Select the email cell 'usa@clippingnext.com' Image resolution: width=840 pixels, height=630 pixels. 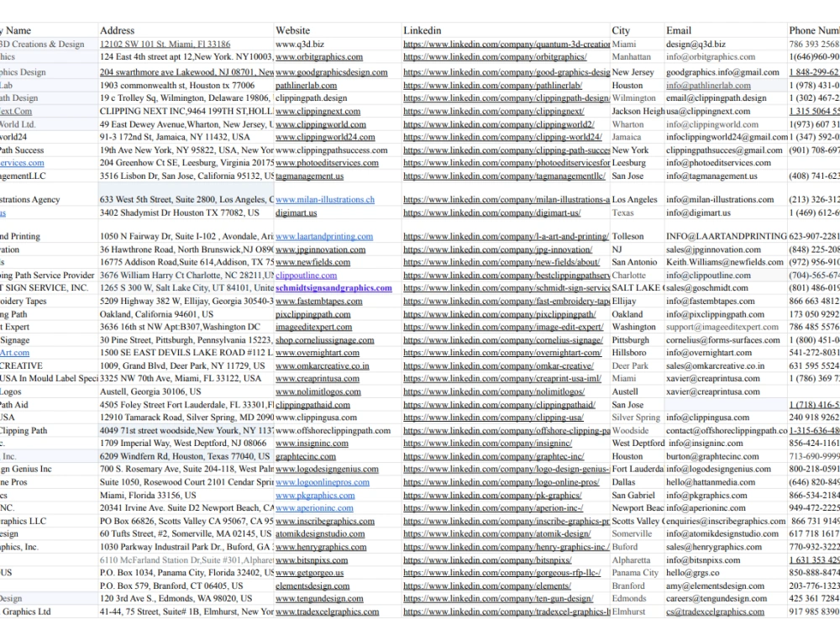(x=726, y=112)
